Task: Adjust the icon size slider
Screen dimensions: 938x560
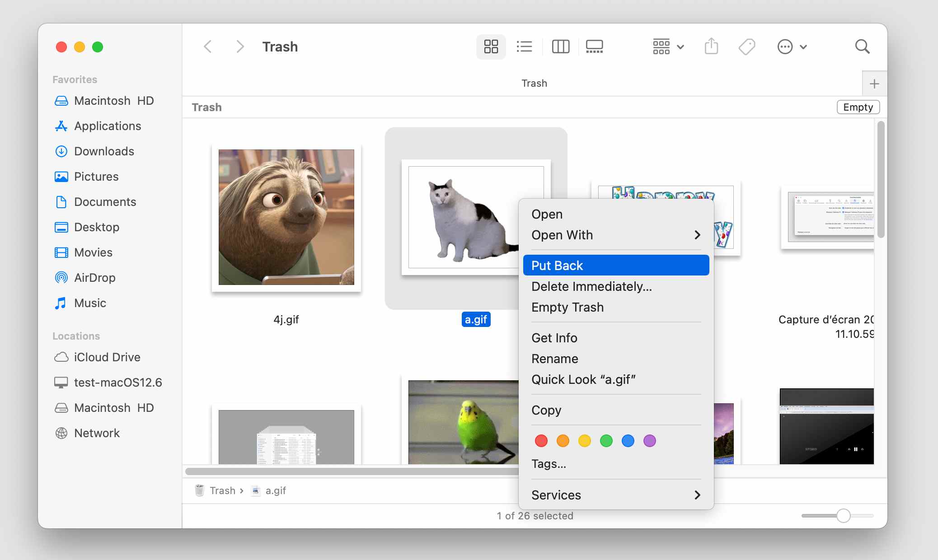Action: [x=844, y=515]
